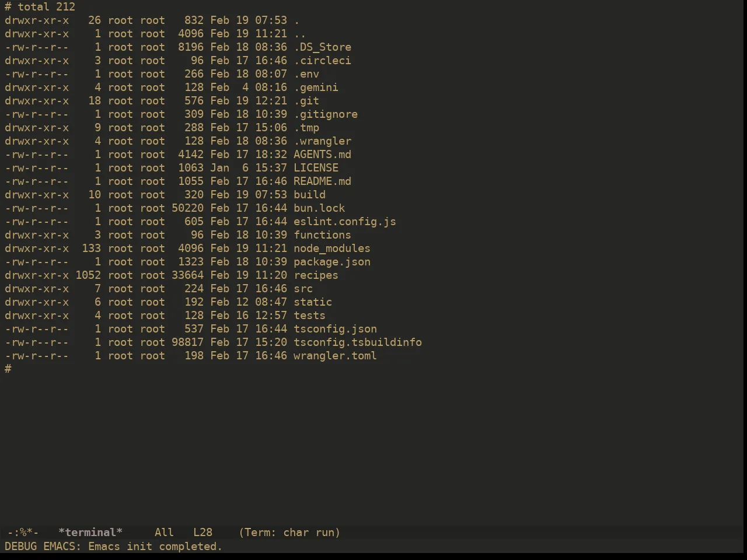The height and width of the screenshot is (560, 747).
Task: Click the L28 line number indicator
Action: [x=203, y=533]
